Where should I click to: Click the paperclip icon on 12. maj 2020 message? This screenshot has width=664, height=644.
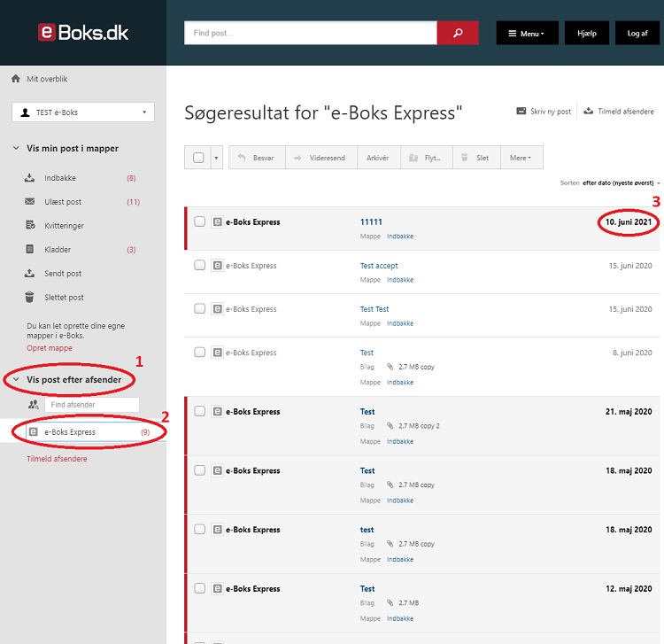pos(390,602)
